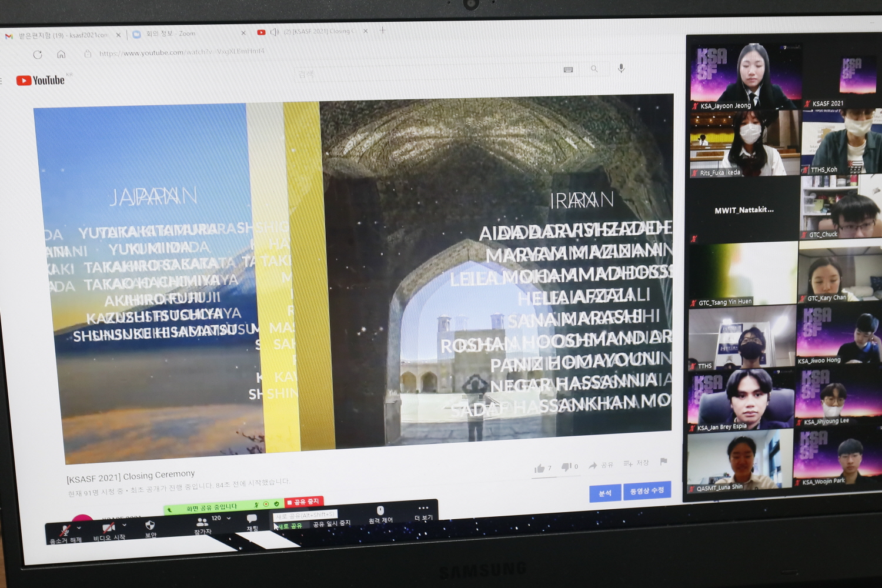Open Zoom 참가자 participants panel
Image resolution: width=882 pixels, height=588 pixels.
pos(202,526)
